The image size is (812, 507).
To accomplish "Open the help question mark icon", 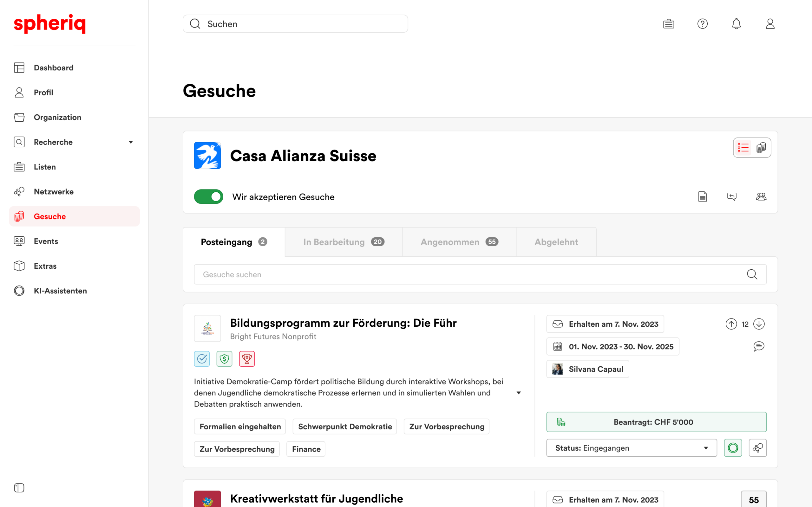I will (702, 24).
